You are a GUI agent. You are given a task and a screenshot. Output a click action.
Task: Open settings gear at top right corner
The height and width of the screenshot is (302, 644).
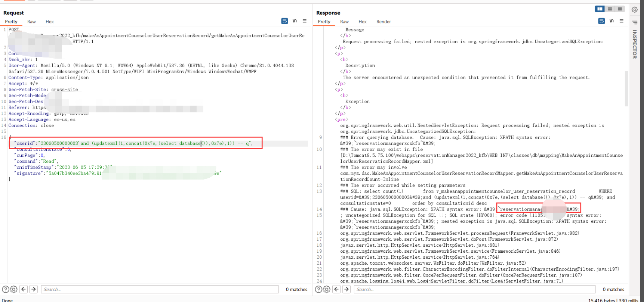tap(635, 10)
